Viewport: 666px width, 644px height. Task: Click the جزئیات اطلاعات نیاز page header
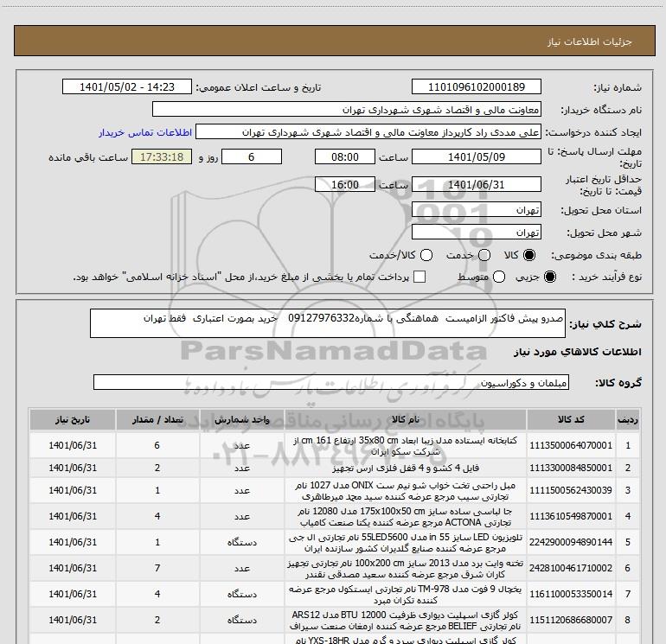[590, 41]
